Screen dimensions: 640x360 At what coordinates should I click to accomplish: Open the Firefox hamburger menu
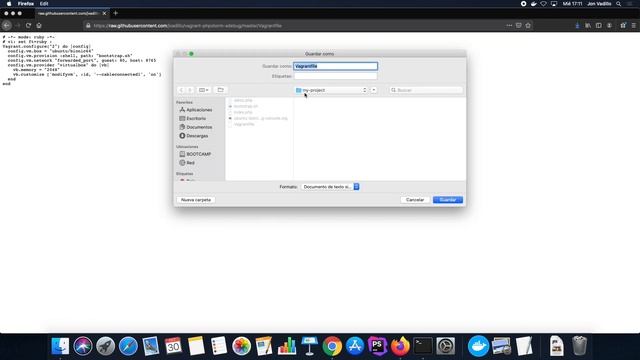tap(633, 25)
